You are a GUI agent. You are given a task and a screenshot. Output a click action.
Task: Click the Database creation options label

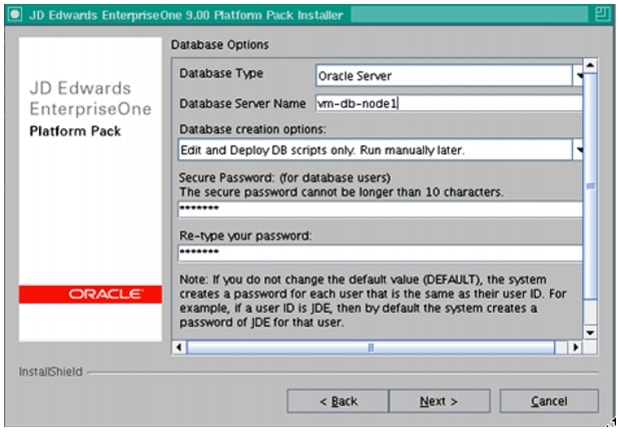253,129
